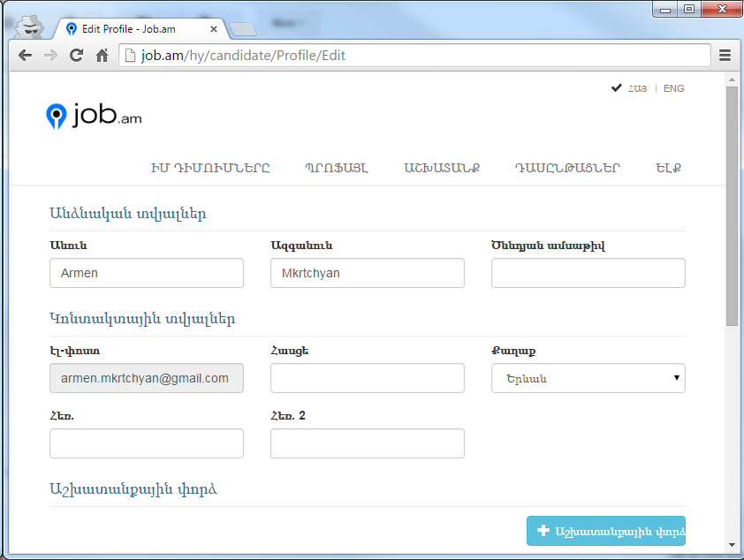744x560 pixels.
Task: Click the first name field with Armen
Action: [x=147, y=273]
